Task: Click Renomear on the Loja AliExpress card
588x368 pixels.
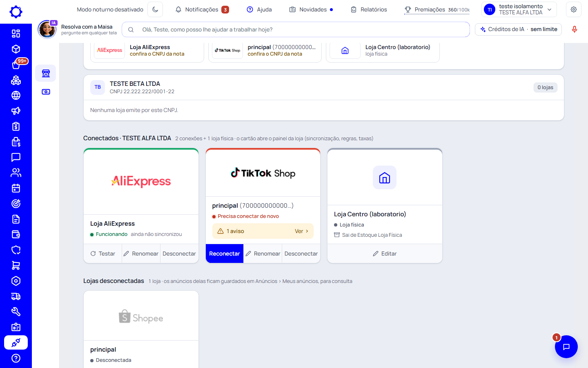Action: pyautogui.click(x=141, y=254)
